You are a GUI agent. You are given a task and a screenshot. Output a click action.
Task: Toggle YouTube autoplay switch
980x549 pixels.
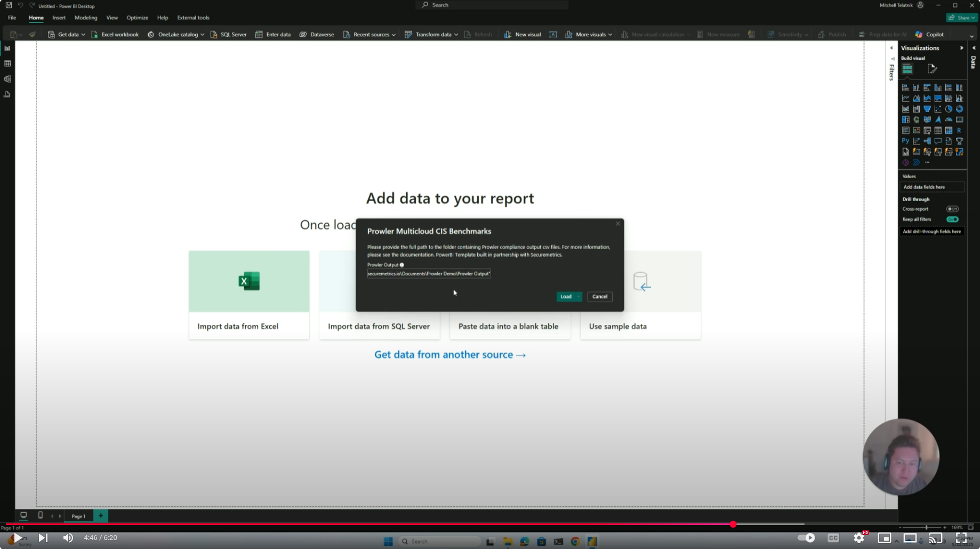806,538
